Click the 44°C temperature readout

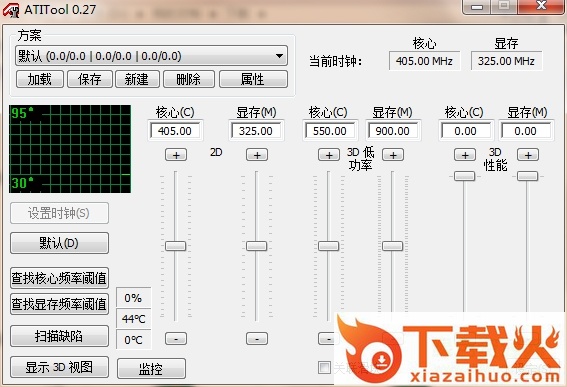133,319
